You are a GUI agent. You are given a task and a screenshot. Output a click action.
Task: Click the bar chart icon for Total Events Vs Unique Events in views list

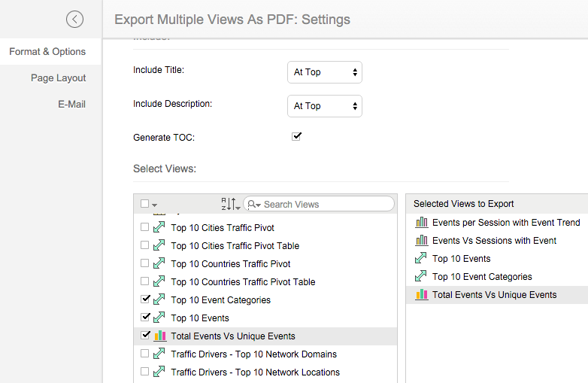tap(159, 336)
